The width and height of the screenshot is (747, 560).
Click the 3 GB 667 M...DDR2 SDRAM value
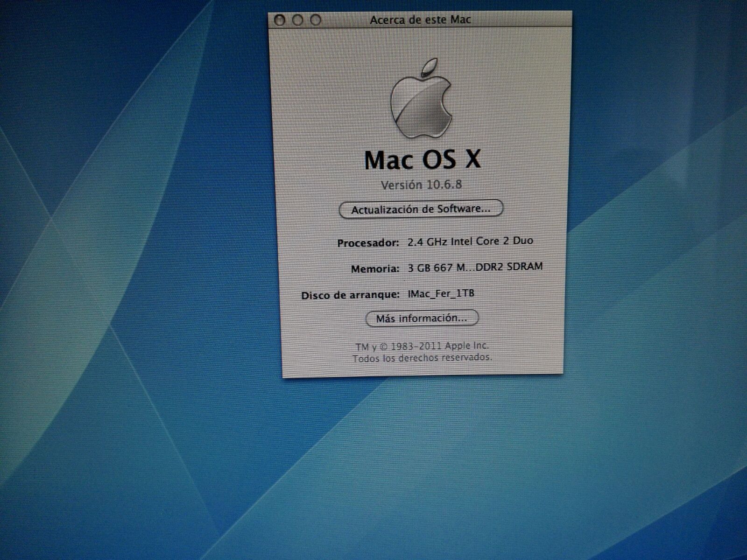coord(475,267)
